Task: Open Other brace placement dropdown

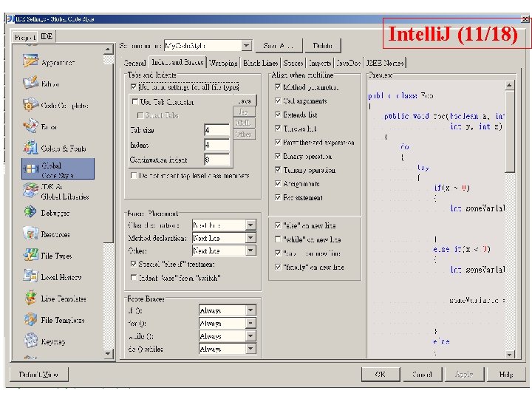Action: 250,250
